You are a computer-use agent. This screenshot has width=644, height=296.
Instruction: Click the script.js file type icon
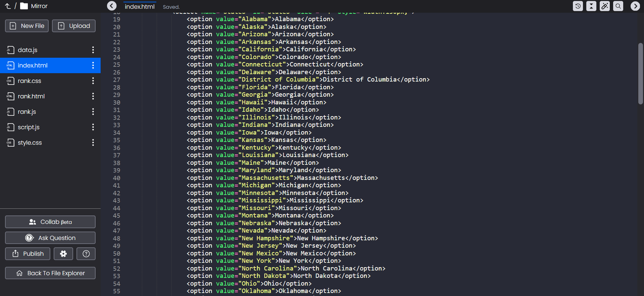coord(10,127)
